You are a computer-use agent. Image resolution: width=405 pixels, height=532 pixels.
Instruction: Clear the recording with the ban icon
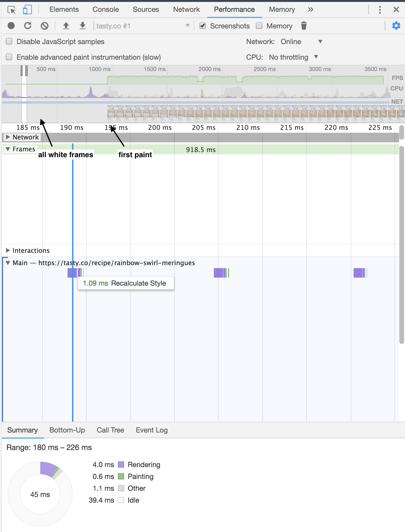tap(45, 26)
